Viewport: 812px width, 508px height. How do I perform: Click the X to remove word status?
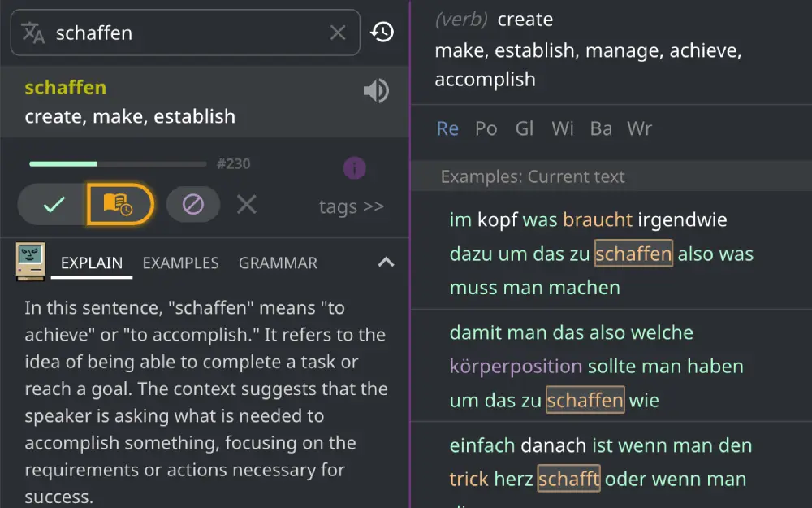tap(246, 204)
